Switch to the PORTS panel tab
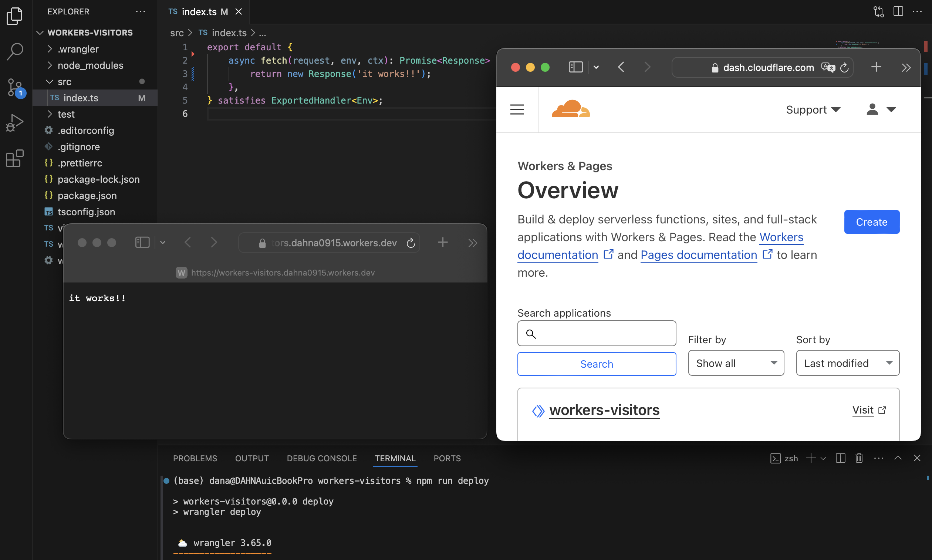932x560 pixels. coord(447,458)
